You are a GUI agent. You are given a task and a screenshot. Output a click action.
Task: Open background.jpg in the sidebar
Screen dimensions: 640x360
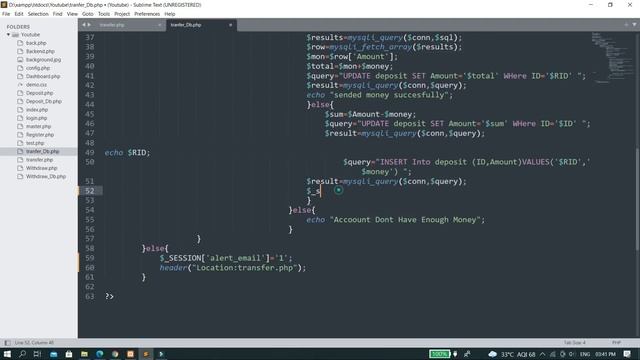[43, 60]
